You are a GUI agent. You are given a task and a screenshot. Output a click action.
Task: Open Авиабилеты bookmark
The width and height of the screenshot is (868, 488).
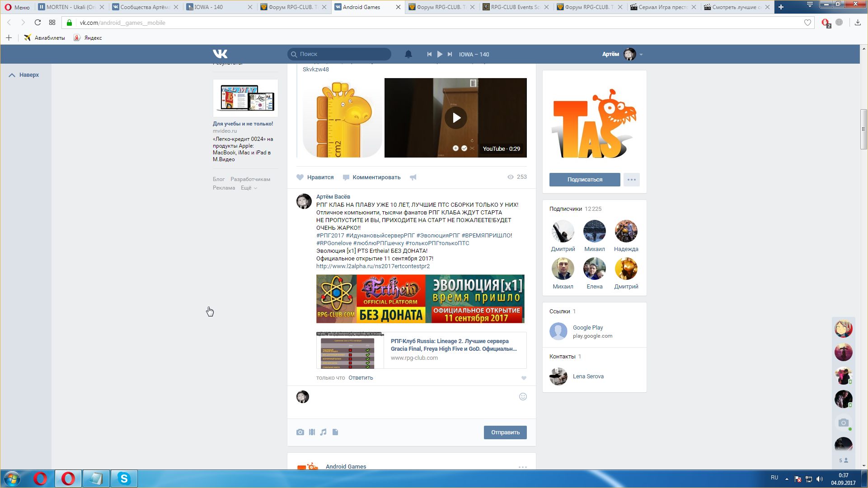45,38
